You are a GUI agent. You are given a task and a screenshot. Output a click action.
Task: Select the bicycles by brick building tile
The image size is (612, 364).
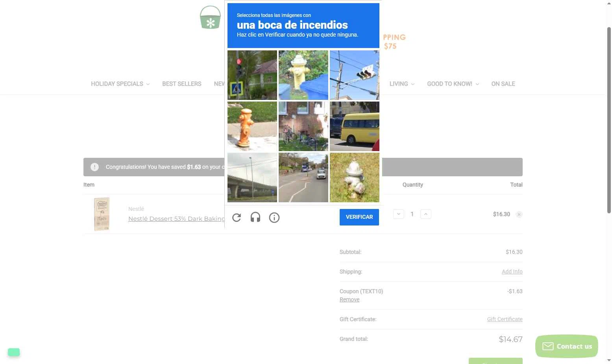303,126
